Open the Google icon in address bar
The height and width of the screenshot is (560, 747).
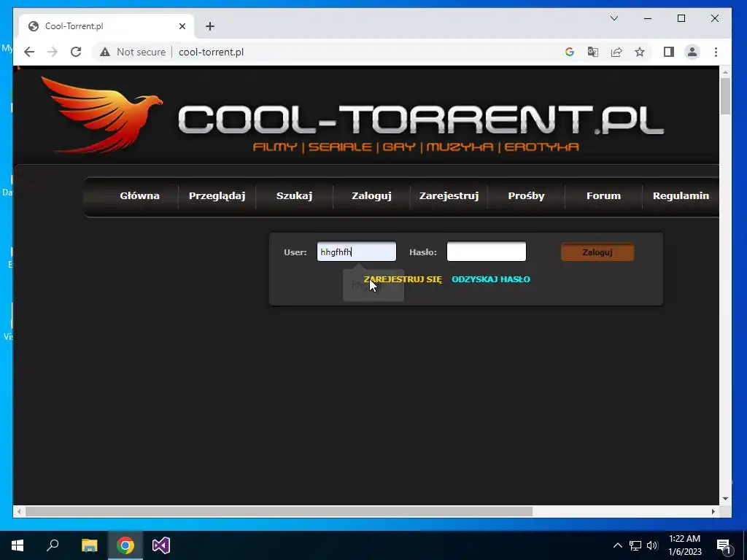(569, 52)
